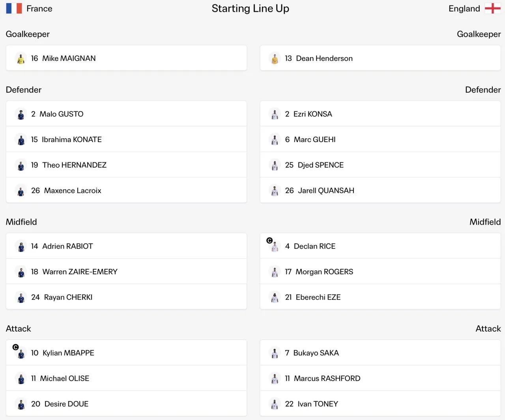Viewport: 505px width, 420px height.
Task: Select Desire Doue's row in France's attack
Action: (x=126, y=404)
